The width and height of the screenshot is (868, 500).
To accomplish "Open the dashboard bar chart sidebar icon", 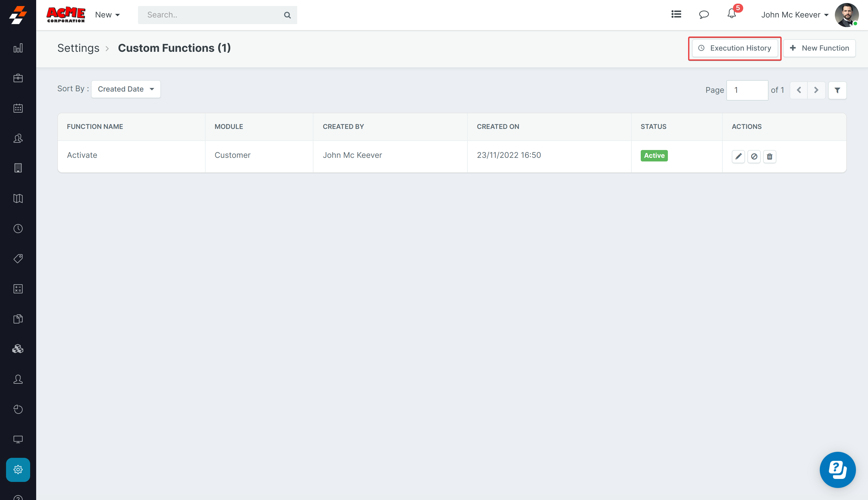I will click(x=18, y=48).
